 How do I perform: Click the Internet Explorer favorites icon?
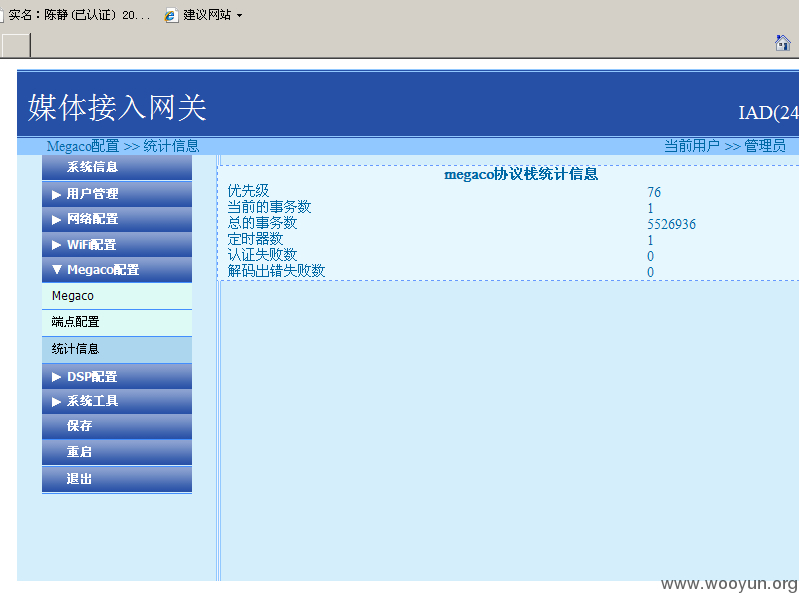click(x=171, y=15)
